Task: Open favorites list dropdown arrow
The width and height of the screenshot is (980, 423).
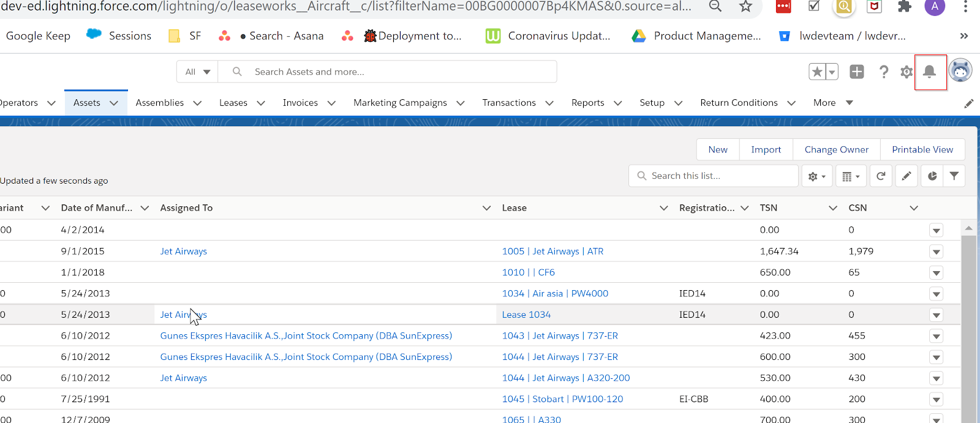Action: pyautogui.click(x=832, y=72)
